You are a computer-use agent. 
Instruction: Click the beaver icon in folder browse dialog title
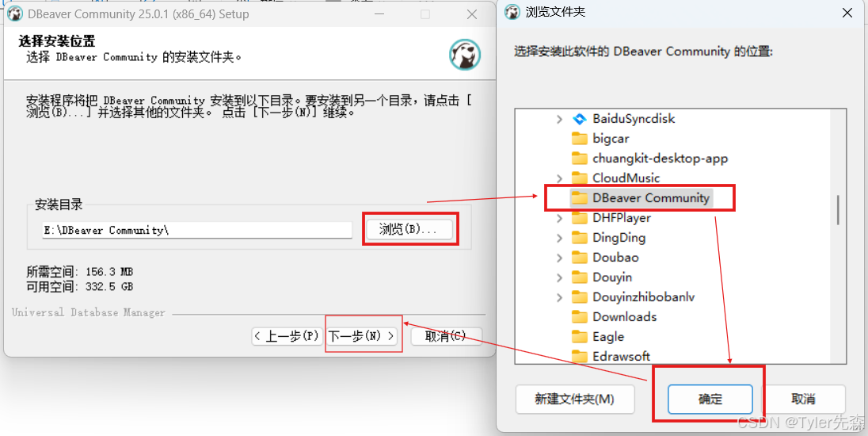[x=513, y=12]
